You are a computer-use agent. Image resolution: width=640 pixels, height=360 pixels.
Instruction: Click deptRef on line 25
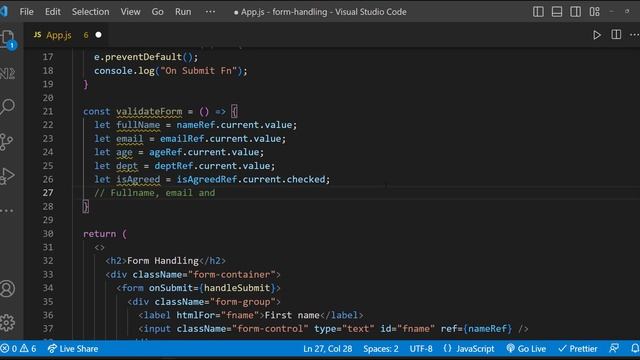173,166
